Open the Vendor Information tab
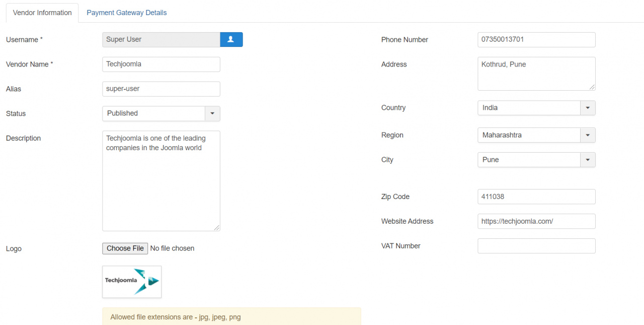 coord(42,13)
